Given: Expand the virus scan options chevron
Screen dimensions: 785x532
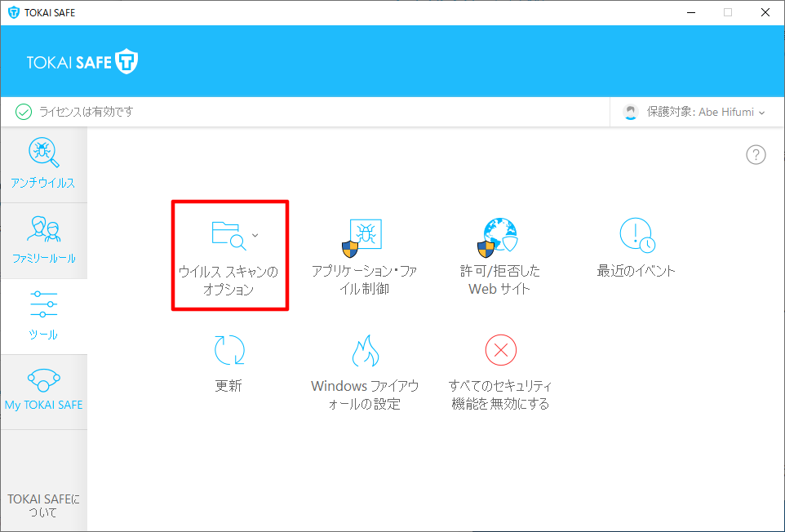Looking at the screenshot, I should click(255, 235).
